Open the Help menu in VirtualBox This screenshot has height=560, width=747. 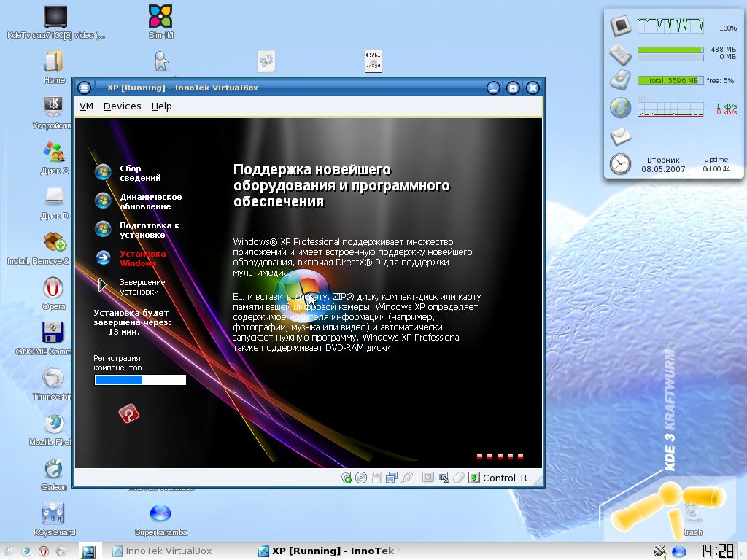point(161,106)
